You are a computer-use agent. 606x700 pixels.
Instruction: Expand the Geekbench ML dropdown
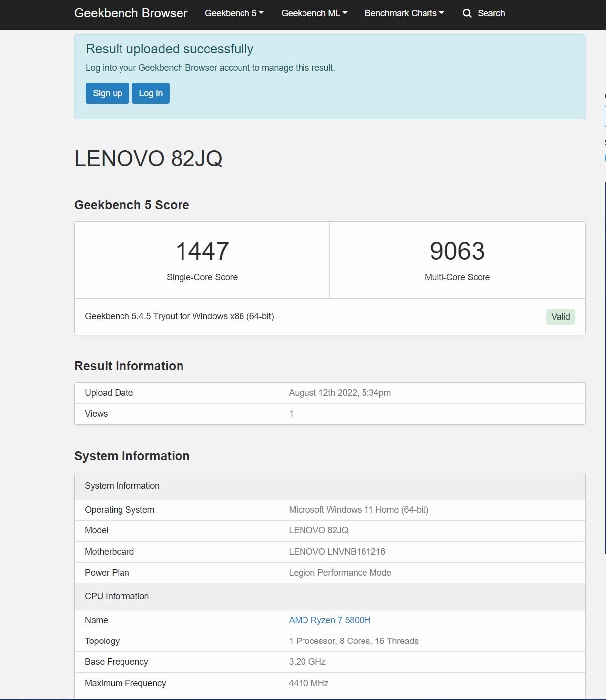pos(314,13)
